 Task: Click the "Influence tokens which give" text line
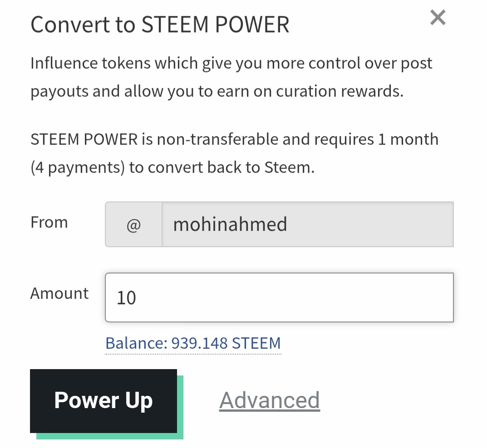pyautogui.click(x=231, y=63)
